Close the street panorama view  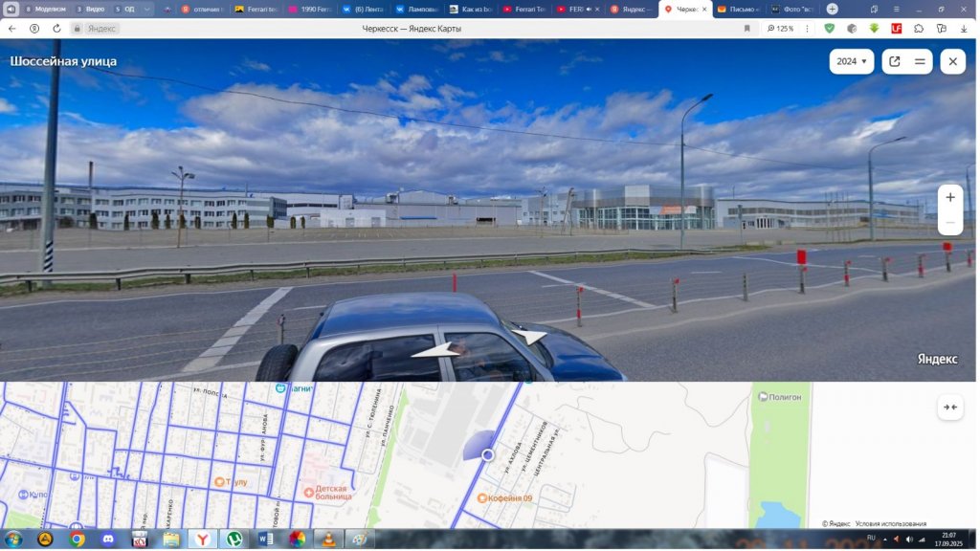(952, 61)
